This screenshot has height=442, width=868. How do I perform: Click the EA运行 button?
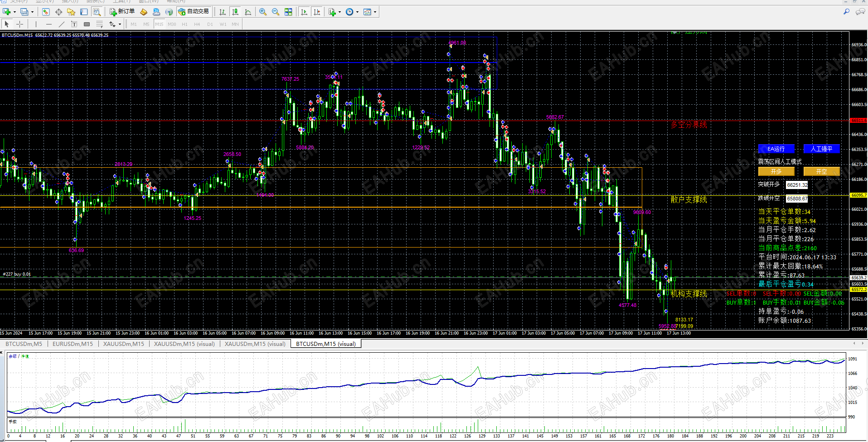click(776, 149)
